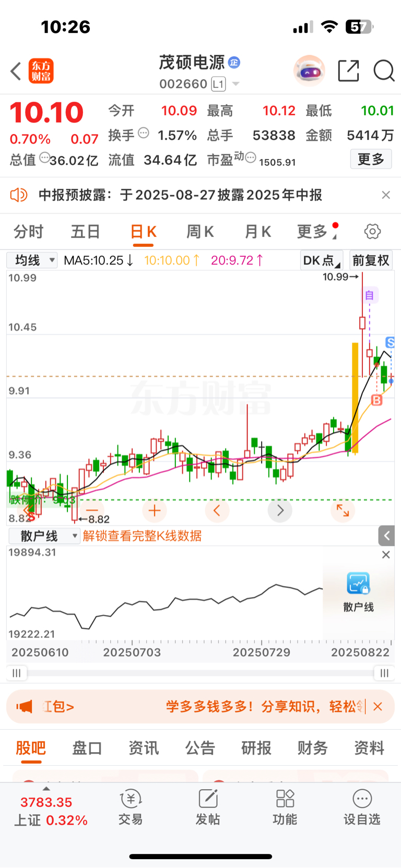Open the 散户线 sub-indicator dropdown
The image size is (401, 868).
[44, 536]
